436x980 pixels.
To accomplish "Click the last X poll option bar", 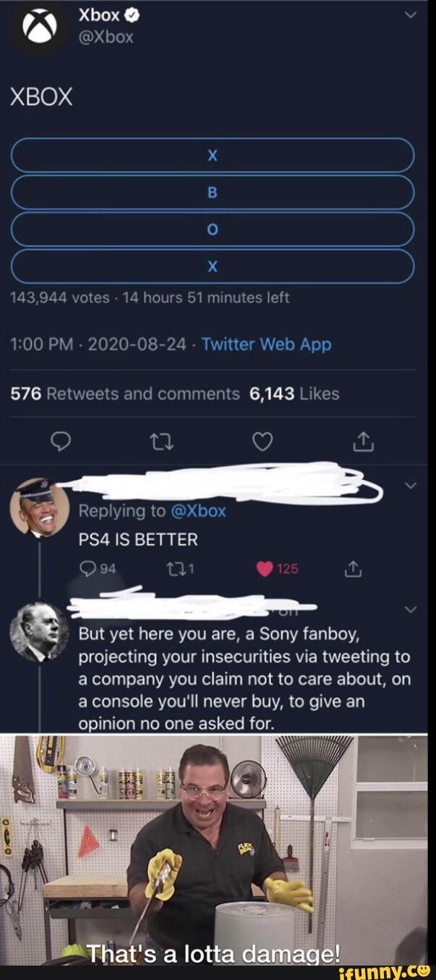I will point(213,267).
